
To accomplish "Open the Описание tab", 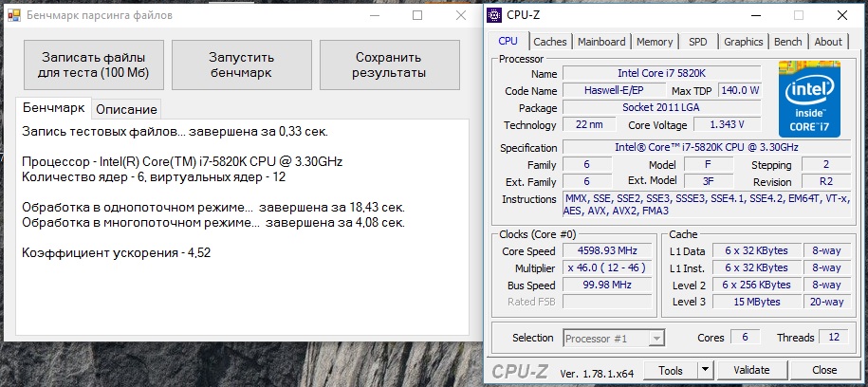I will (127, 109).
